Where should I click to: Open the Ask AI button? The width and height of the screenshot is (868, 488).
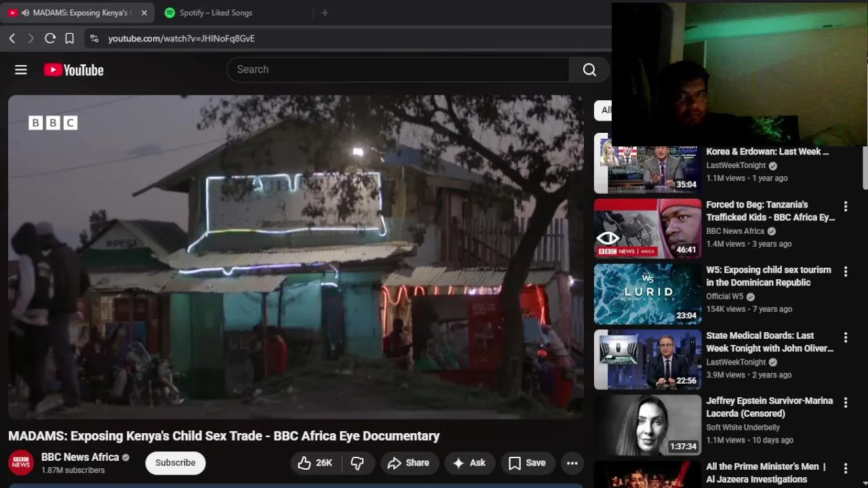469,463
